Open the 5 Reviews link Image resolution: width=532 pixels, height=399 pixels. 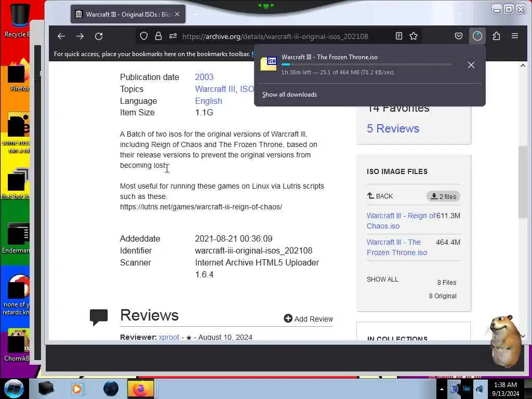[x=393, y=129]
